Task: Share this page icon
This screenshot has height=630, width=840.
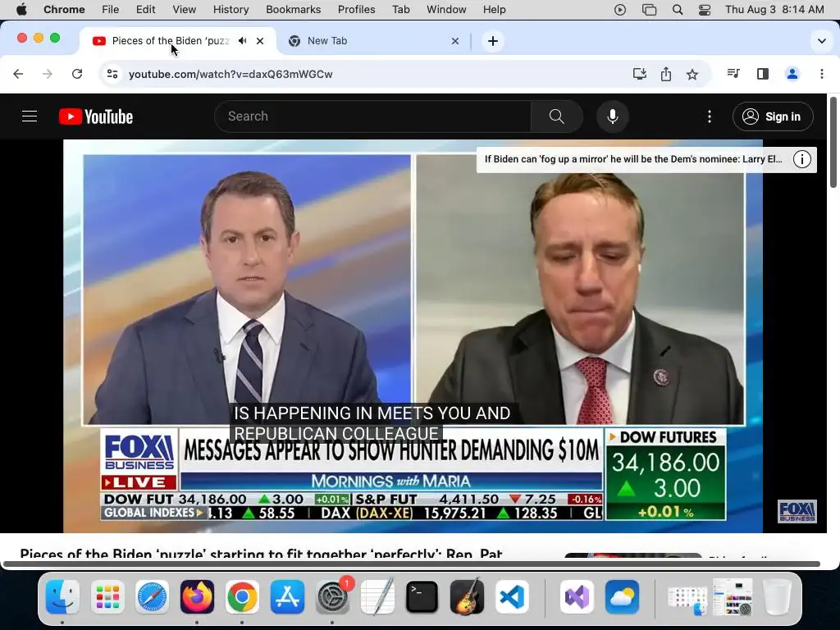Action: click(666, 74)
